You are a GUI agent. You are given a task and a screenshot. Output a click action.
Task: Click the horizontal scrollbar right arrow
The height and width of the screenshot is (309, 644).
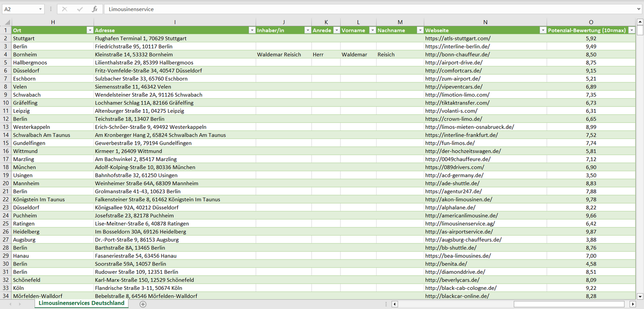(x=632, y=304)
